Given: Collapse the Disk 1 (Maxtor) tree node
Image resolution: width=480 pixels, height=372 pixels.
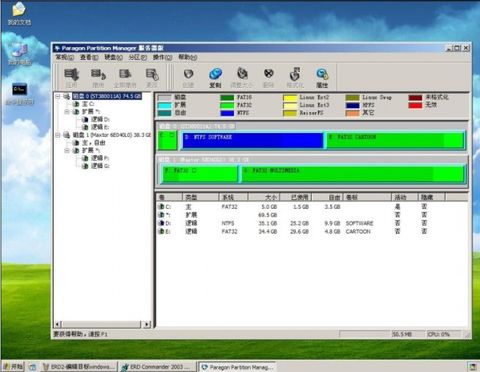Looking at the screenshot, I should [58, 135].
